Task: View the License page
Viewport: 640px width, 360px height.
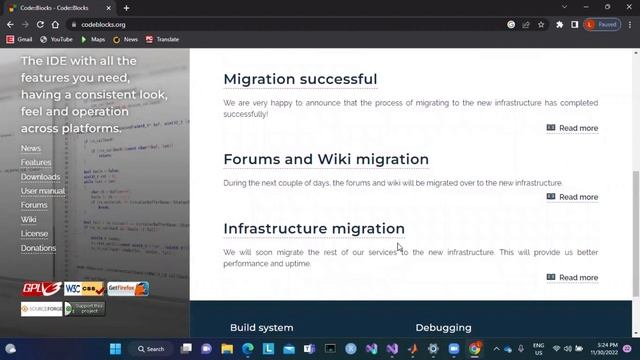Action: (34, 233)
